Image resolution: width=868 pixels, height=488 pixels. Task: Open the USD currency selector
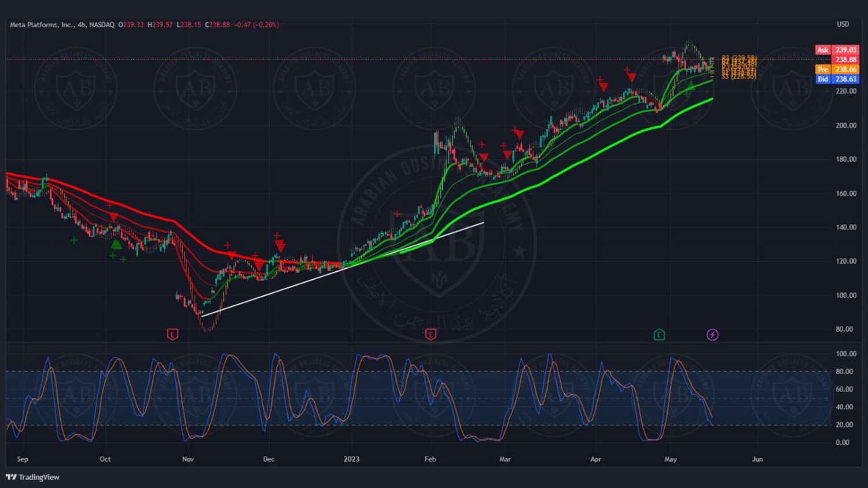pos(843,24)
